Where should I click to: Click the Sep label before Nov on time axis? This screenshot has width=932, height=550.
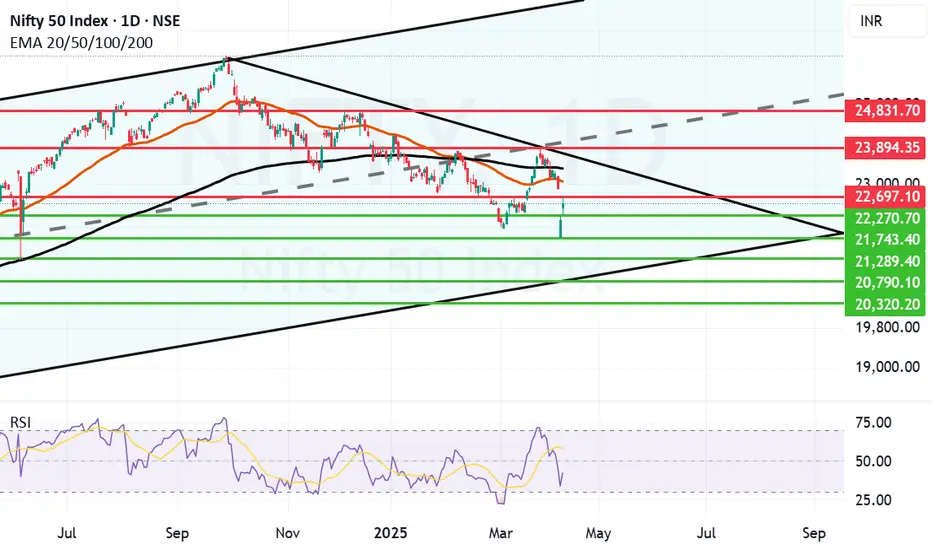pos(177,533)
